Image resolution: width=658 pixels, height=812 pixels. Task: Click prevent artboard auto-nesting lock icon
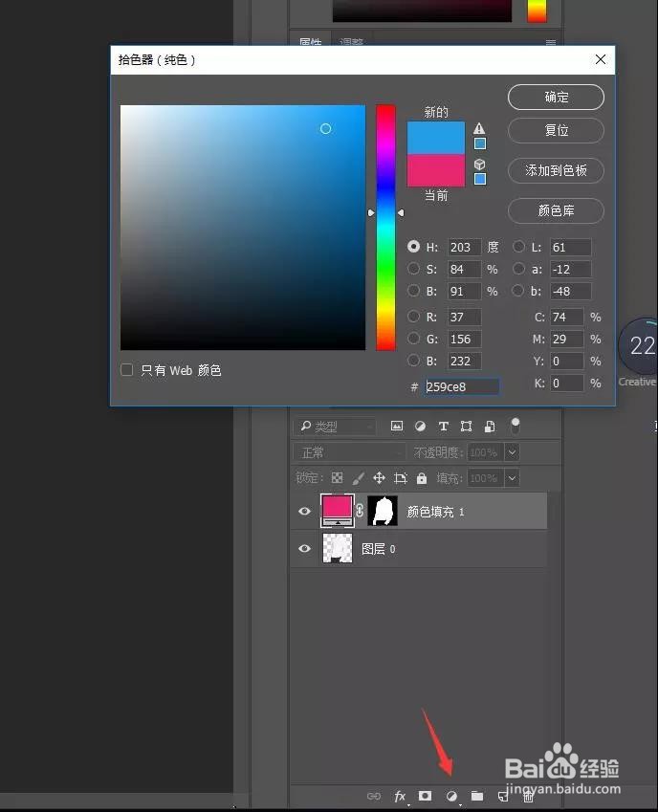pos(400,477)
